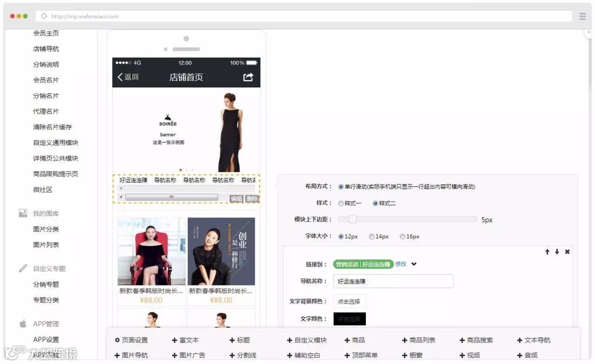Choose 样式二 style option
The height and width of the screenshot is (364, 595).
(376, 204)
